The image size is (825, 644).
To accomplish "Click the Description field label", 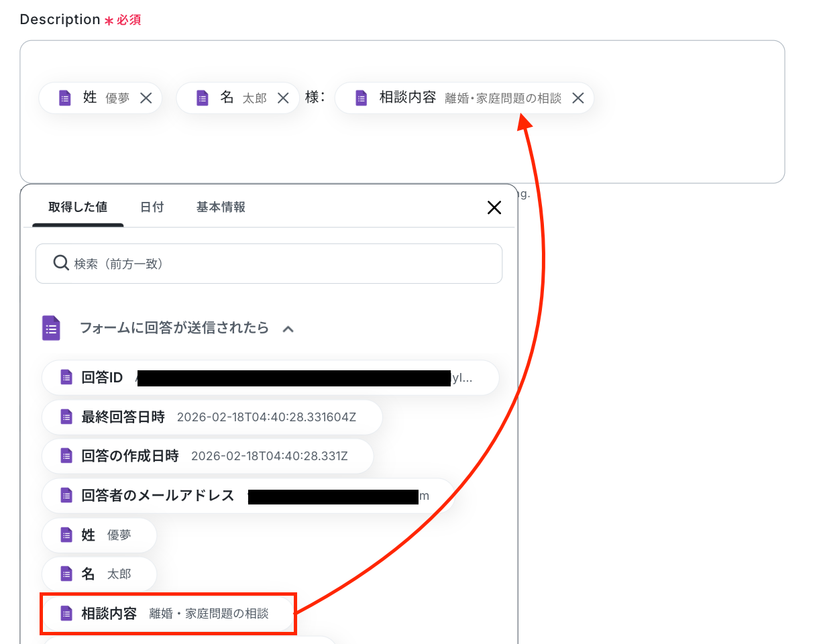I will click(x=60, y=19).
